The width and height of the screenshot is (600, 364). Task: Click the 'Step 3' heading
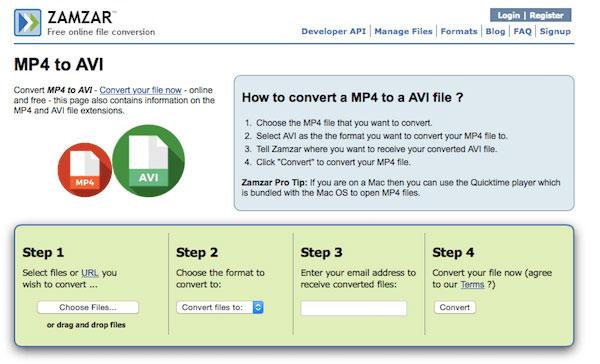click(321, 253)
